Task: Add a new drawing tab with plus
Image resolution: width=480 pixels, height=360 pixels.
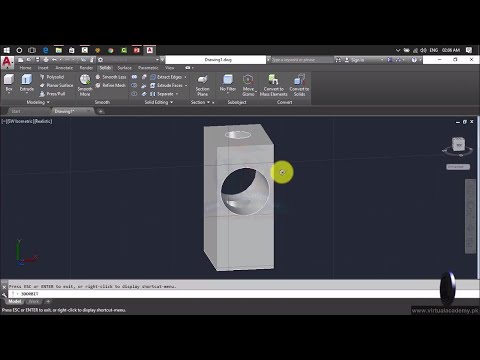Action: click(x=101, y=111)
